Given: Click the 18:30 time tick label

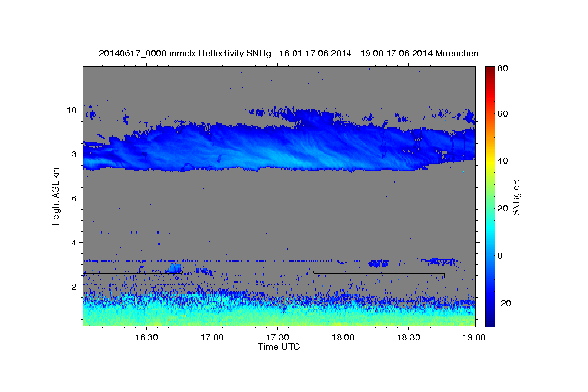Looking at the screenshot, I should 409,337.
